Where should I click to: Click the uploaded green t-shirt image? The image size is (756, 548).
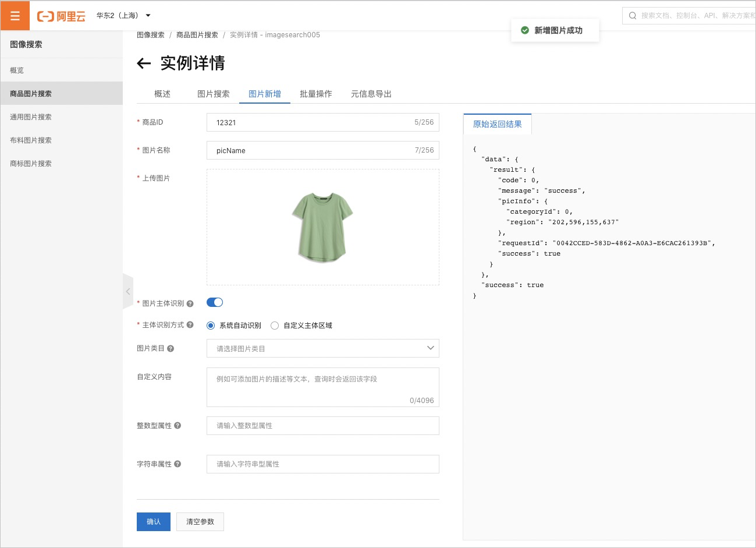322,227
